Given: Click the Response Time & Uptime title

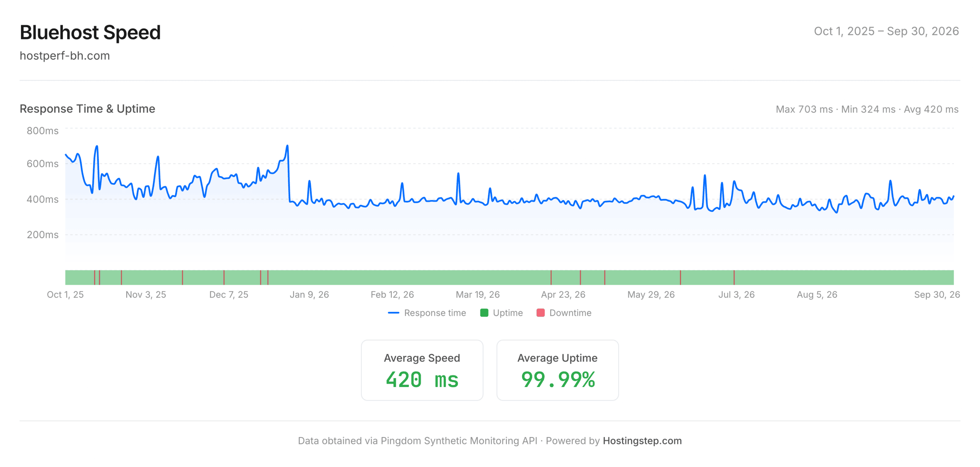Looking at the screenshot, I should pos(87,109).
